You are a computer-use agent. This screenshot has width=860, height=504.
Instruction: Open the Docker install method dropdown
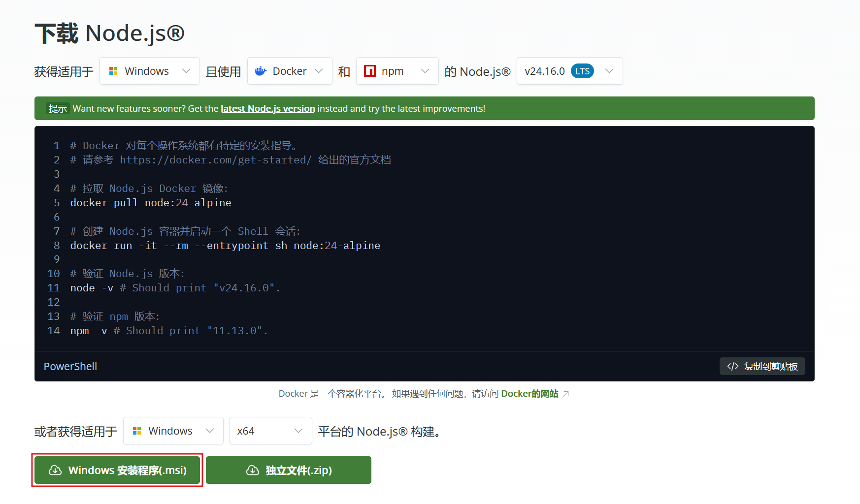pyautogui.click(x=289, y=71)
